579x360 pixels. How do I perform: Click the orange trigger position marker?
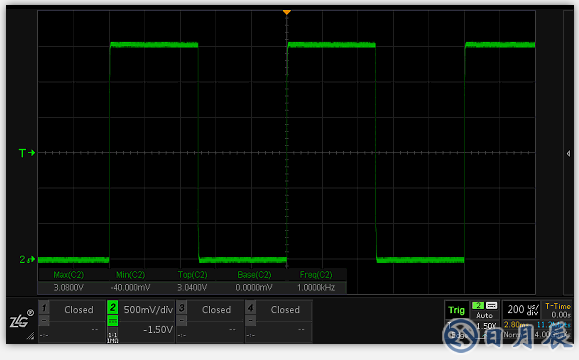pos(287,12)
